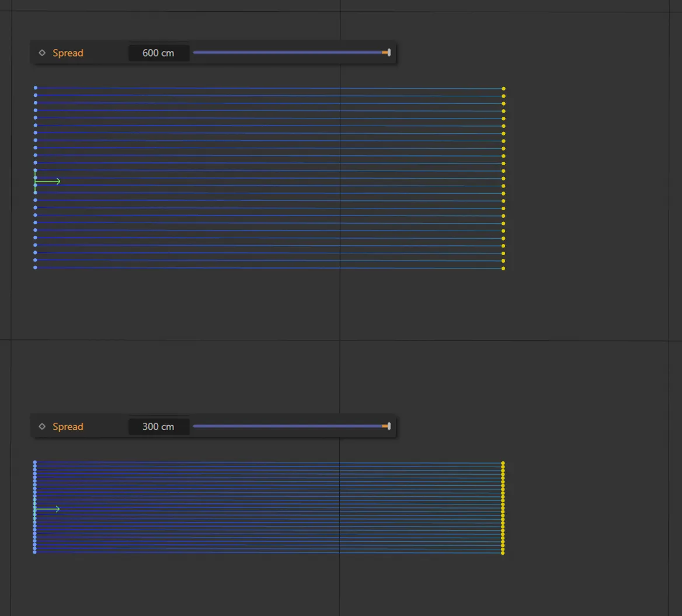Click the slider handle of the 300 cm Spread
This screenshot has height=616, width=682.
[x=388, y=426]
